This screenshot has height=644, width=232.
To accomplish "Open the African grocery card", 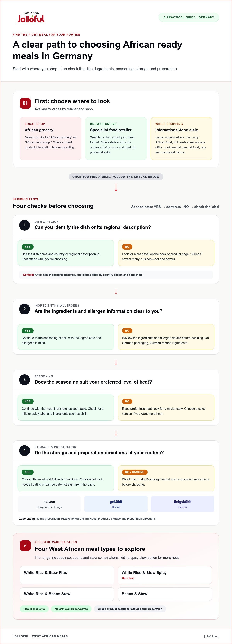I will pos(51,138).
